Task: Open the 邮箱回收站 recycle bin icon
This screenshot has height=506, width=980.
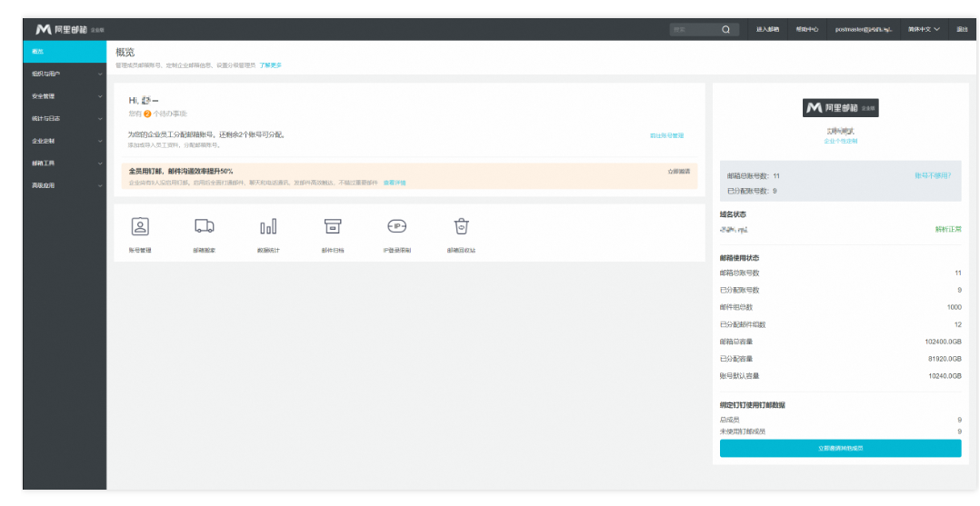Action: pos(461,227)
